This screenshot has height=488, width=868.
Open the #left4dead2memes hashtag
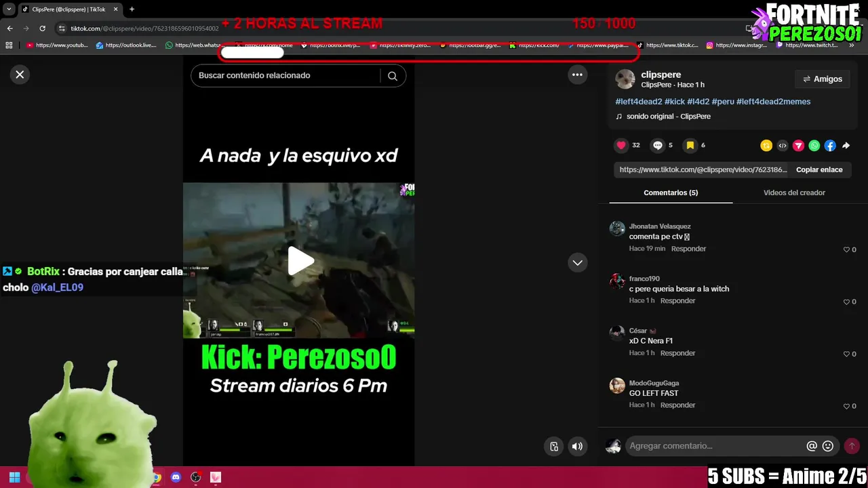[x=774, y=102]
